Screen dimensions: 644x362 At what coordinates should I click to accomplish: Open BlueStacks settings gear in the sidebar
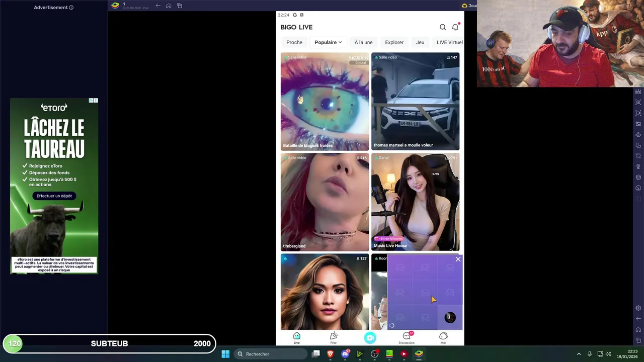coord(638,308)
